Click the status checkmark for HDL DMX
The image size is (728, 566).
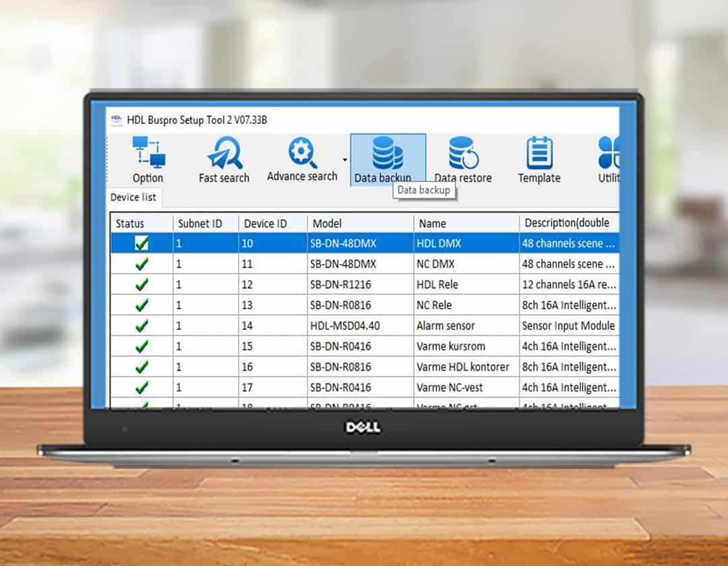pyautogui.click(x=142, y=243)
